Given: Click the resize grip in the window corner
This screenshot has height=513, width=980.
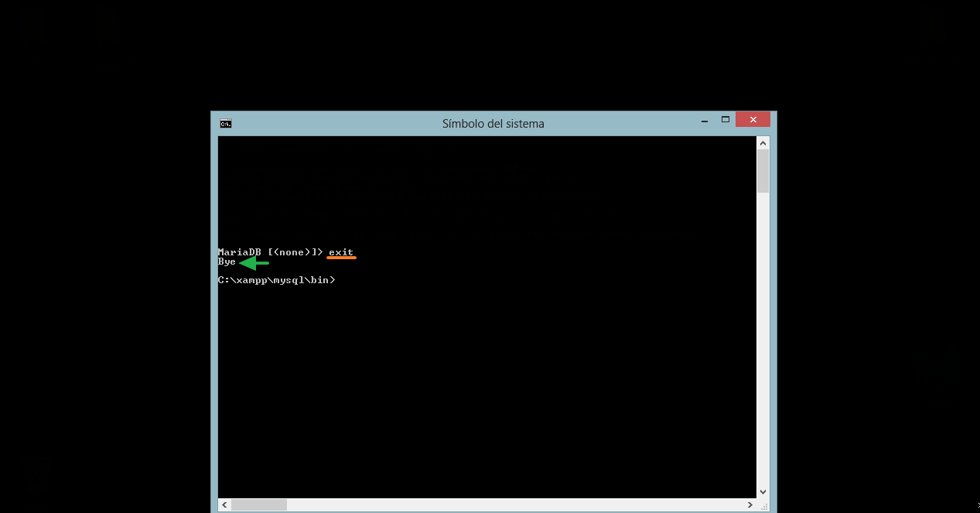Looking at the screenshot, I should 764,507.
